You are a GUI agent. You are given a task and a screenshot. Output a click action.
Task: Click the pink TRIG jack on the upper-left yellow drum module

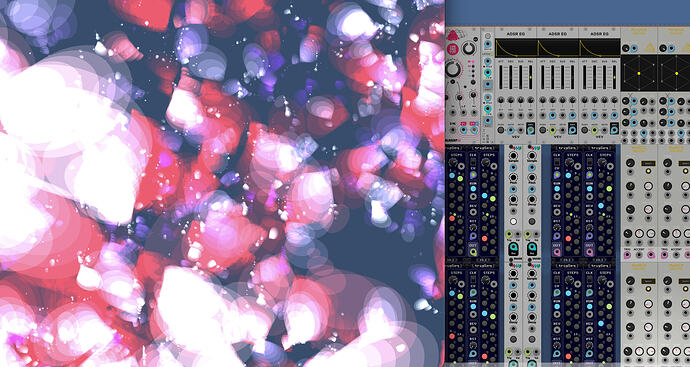tap(628, 255)
